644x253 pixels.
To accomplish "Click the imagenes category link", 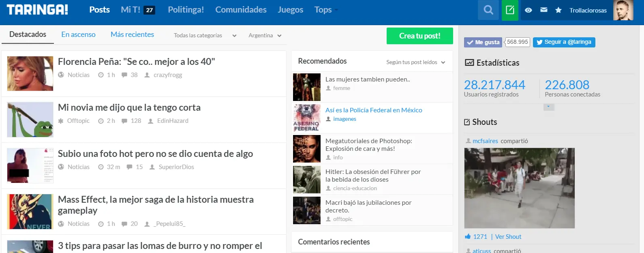I will [344, 119].
